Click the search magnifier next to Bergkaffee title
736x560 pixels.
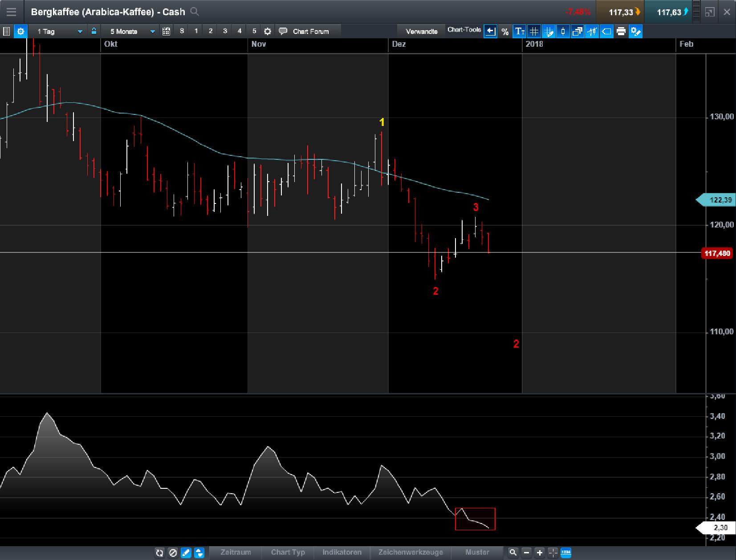pyautogui.click(x=195, y=12)
